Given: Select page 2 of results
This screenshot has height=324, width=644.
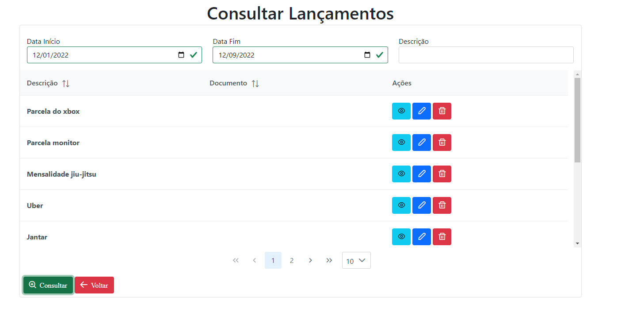Looking at the screenshot, I should (x=292, y=260).
